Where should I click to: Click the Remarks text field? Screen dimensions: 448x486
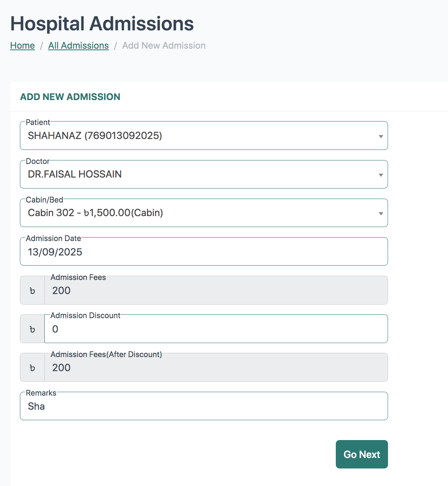click(204, 406)
